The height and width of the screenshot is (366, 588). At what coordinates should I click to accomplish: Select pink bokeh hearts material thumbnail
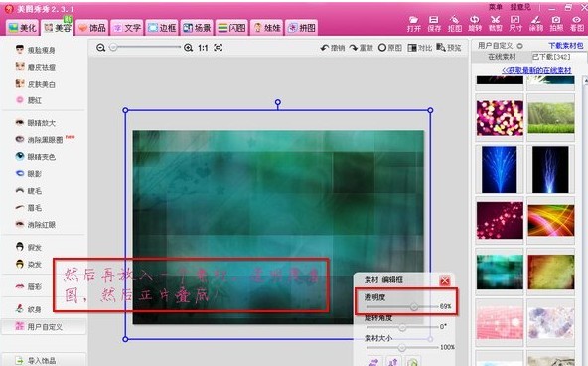[x=500, y=118]
